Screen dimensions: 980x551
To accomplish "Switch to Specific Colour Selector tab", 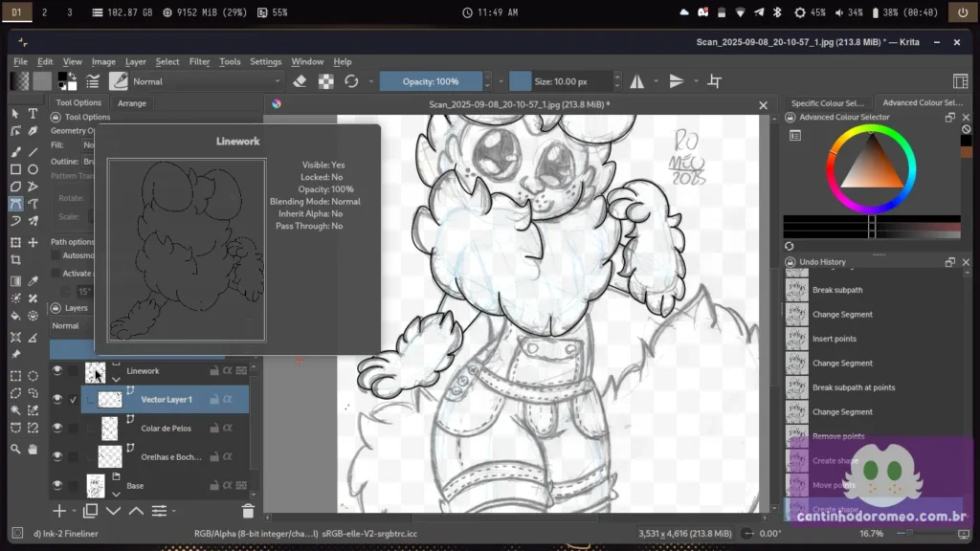I will [827, 103].
